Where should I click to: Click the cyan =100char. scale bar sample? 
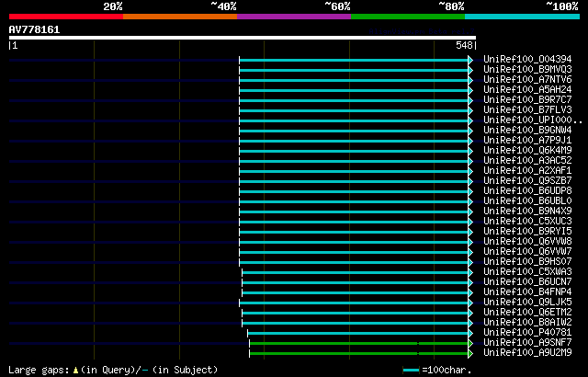pyautogui.click(x=411, y=371)
